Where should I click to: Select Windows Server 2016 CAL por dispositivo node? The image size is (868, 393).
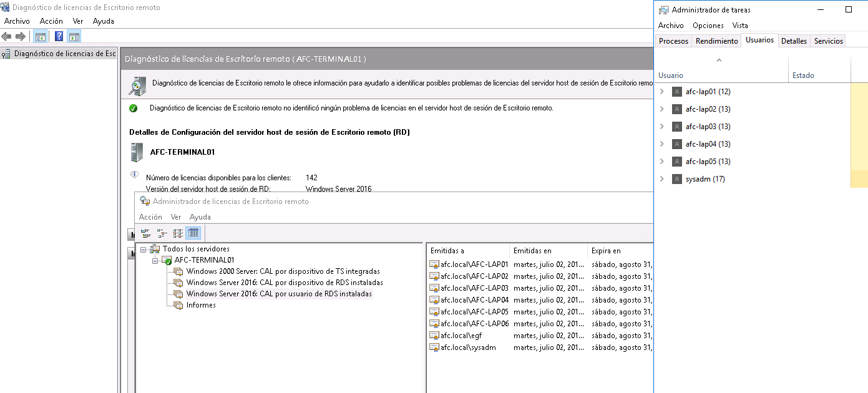285,283
